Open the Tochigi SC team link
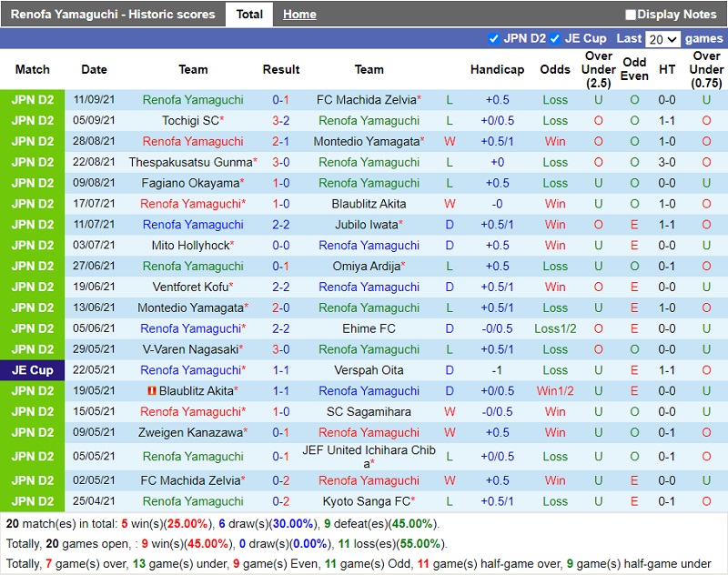The height and width of the screenshot is (575, 728). pos(190,121)
